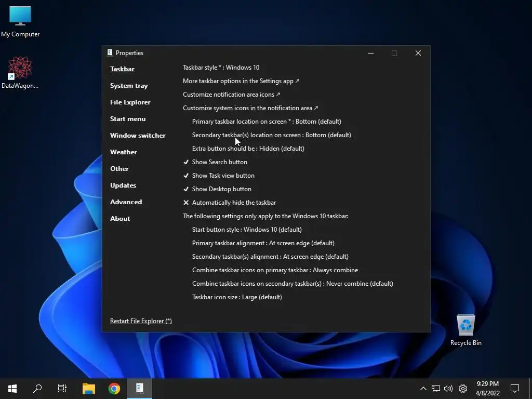Screen dimensions: 532x399
Task: Change Combine icons on secondary taskbar(s)
Action: [292, 284]
